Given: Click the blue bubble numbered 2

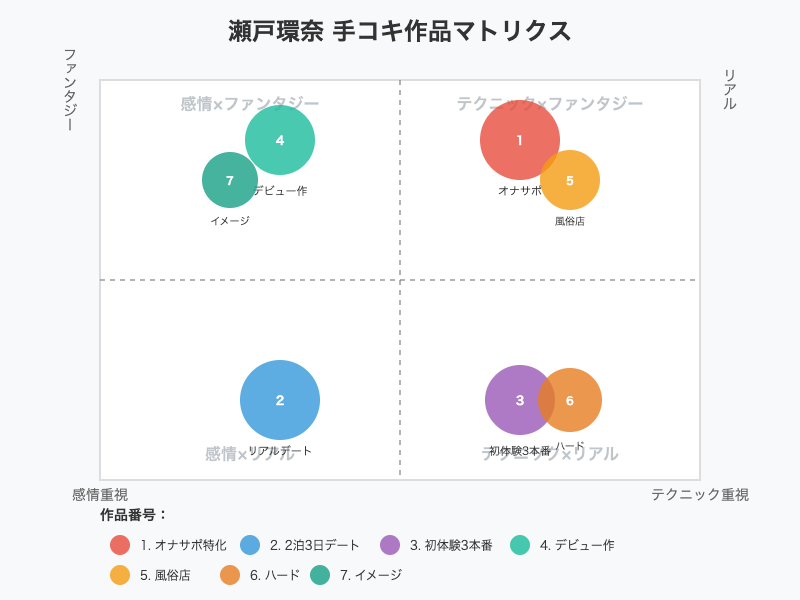Looking at the screenshot, I should tap(280, 400).
